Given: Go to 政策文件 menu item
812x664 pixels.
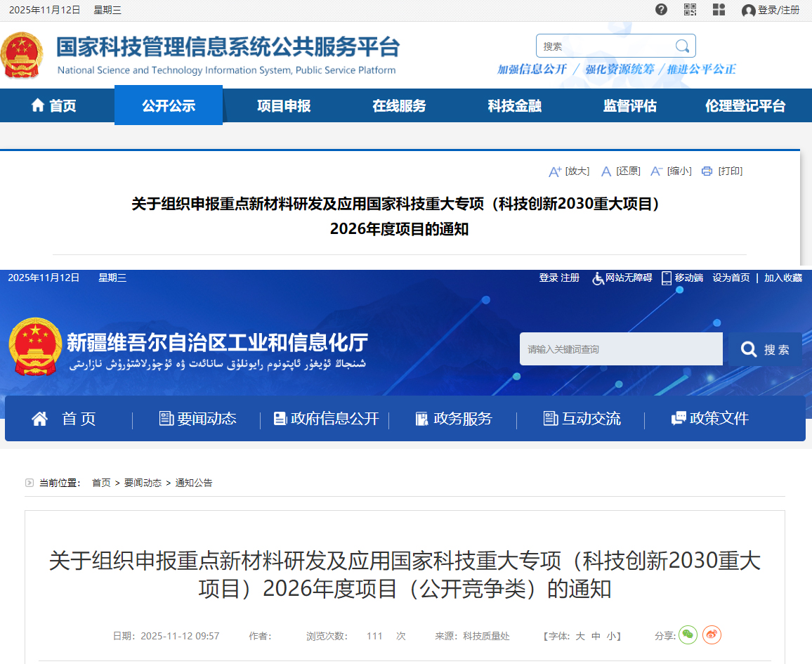Looking at the screenshot, I should [710, 419].
